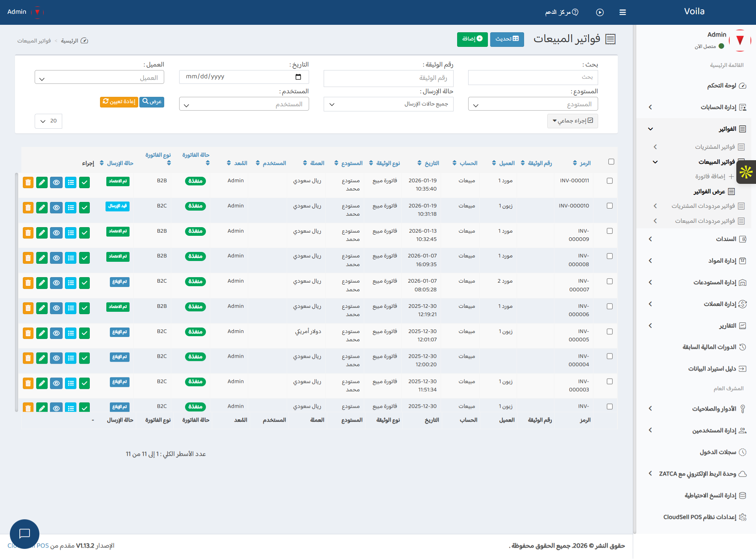The width and height of the screenshot is (756, 559).
Task: Delete invoice INV-000006 with the trash icon
Action: point(28,308)
